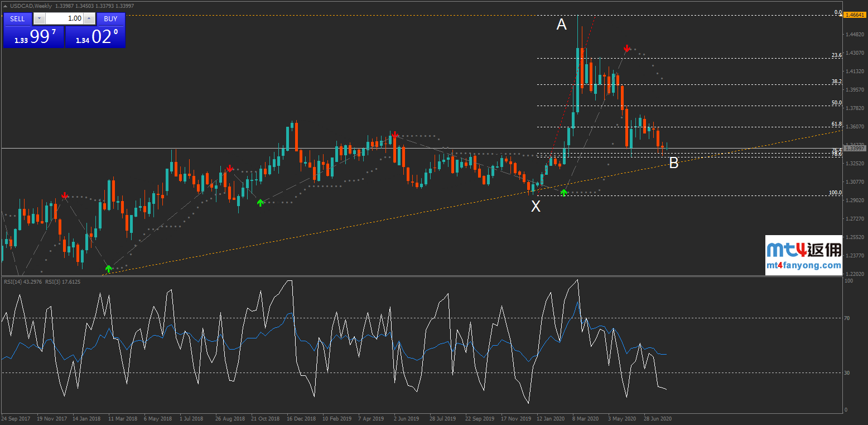This screenshot has width=868, height=425.
Task: Click the green up arrow near point X
Action: 563,193
